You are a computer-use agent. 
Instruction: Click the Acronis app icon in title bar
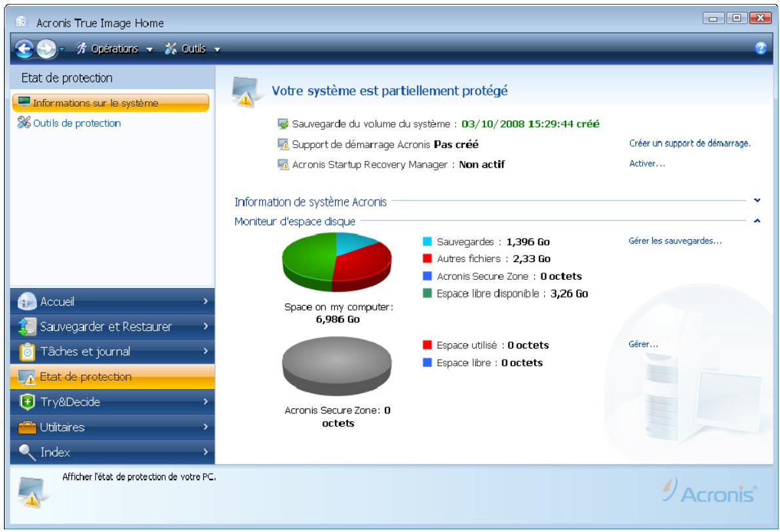[x=22, y=22]
